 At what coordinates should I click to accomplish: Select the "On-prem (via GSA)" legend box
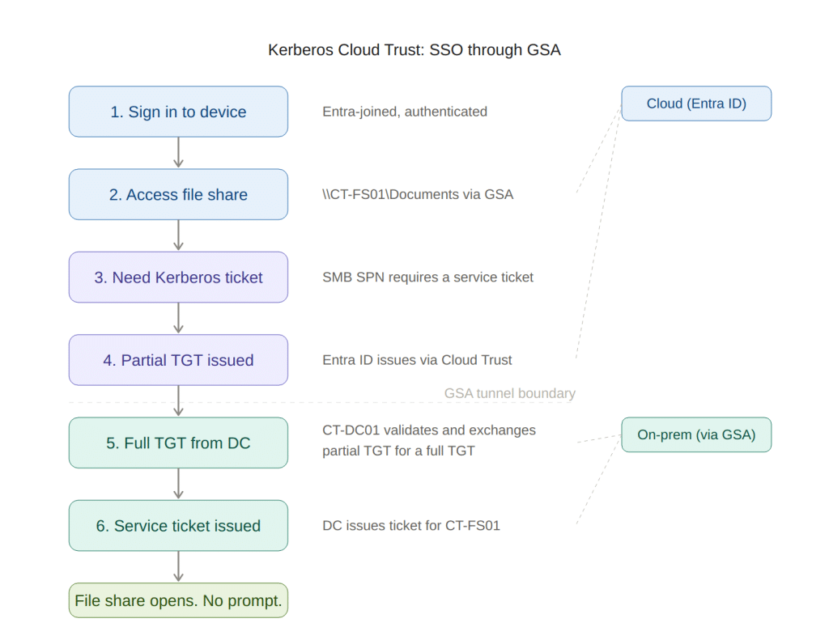(696, 434)
